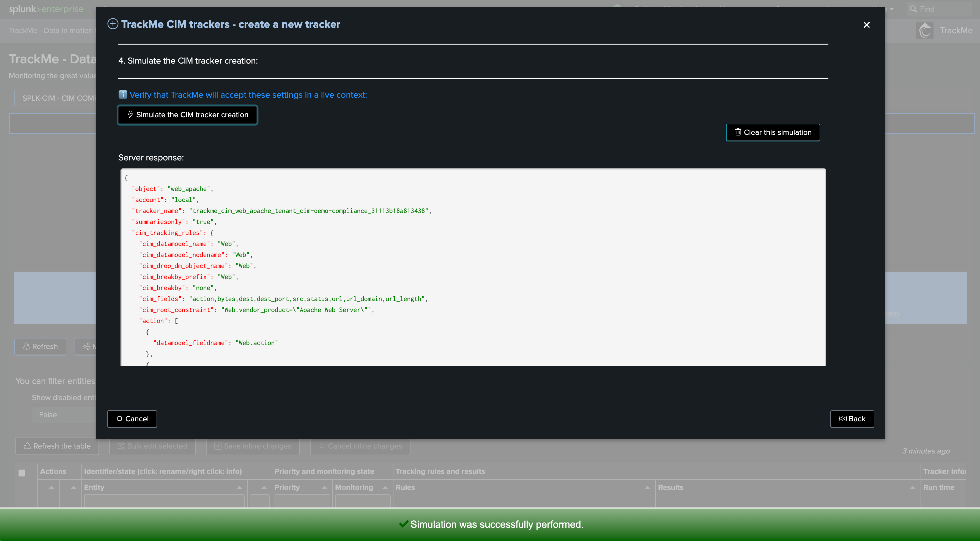Image resolution: width=980 pixels, height=541 pixels.
Task: Run Simulate the CIM tracker creation
Action: [x=188, y=115]
